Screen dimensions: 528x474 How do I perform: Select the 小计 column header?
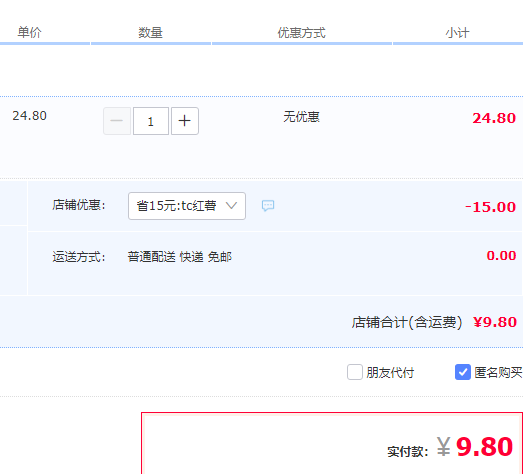457,33
